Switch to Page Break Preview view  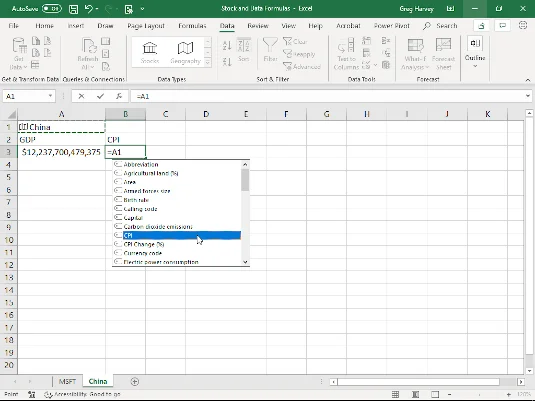(x=435, y=395)
